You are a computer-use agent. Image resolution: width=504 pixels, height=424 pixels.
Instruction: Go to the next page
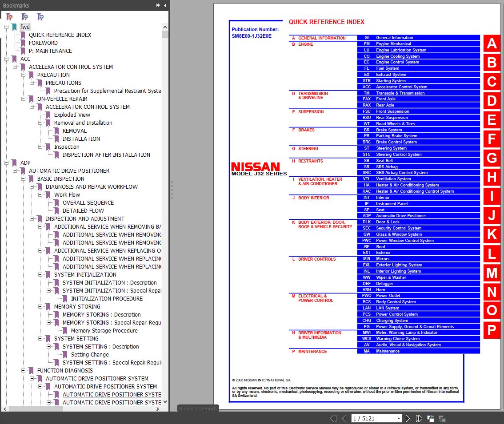coord(408,418)
